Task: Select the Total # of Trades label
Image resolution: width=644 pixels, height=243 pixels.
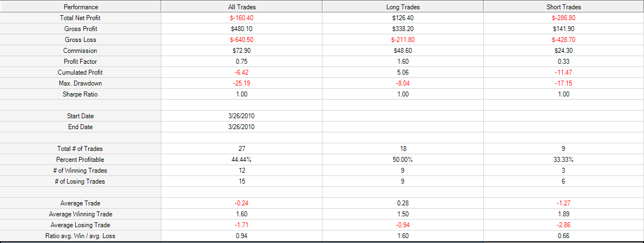Action: coord(80,149)
